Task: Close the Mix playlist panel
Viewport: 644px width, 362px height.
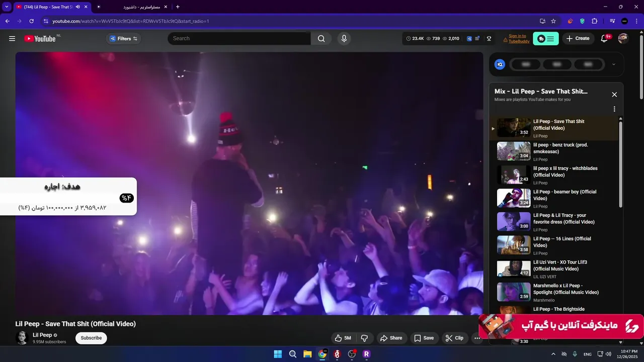Action: point(614,95)
